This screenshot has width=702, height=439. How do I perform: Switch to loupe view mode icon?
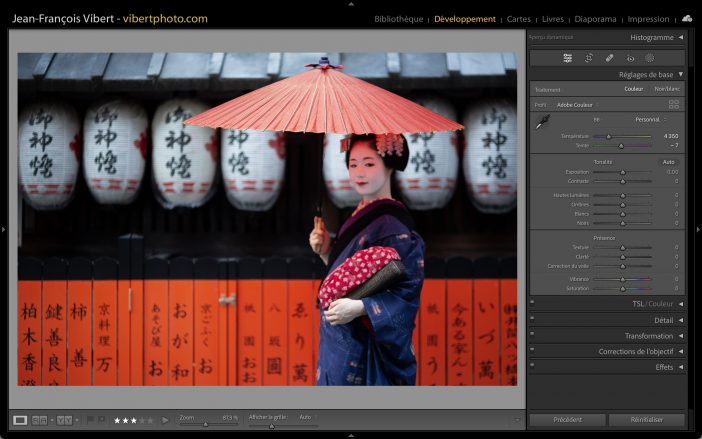[20, 420]
